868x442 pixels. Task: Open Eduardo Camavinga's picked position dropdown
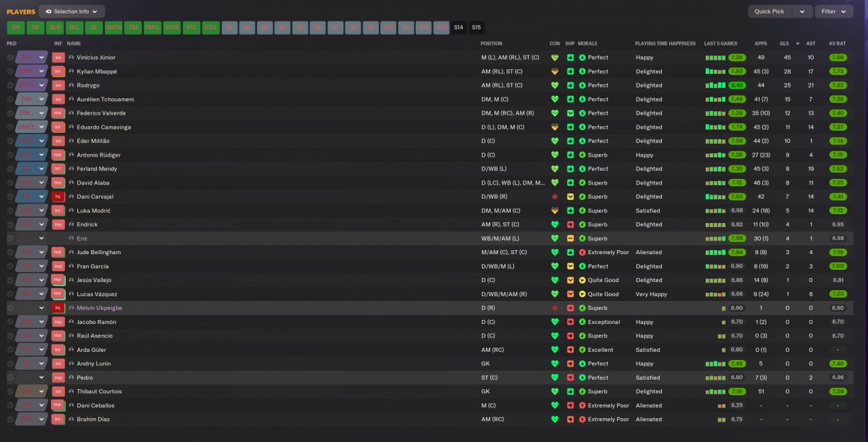click(41, 127)
